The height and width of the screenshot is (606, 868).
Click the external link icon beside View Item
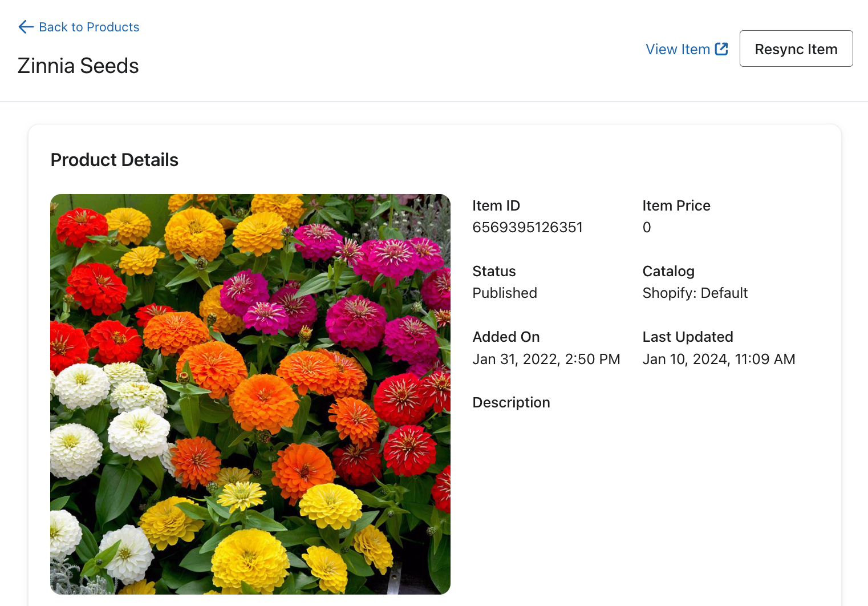[x=721, y=49]
